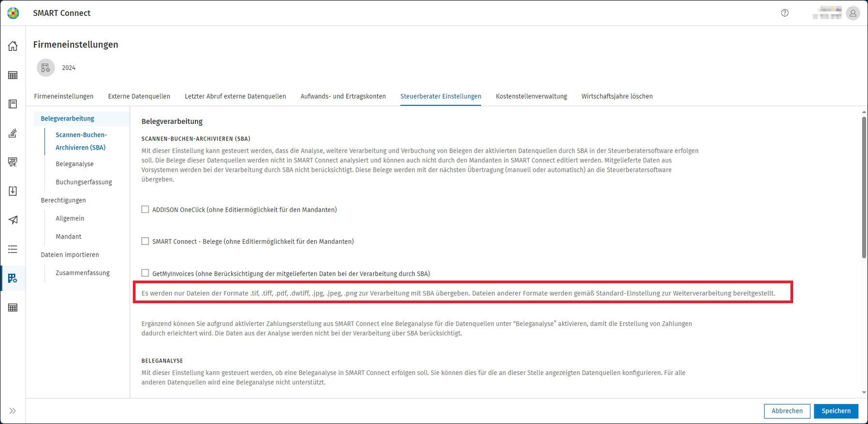
Task: Open the help question mark icon
Action: [785, 13]
